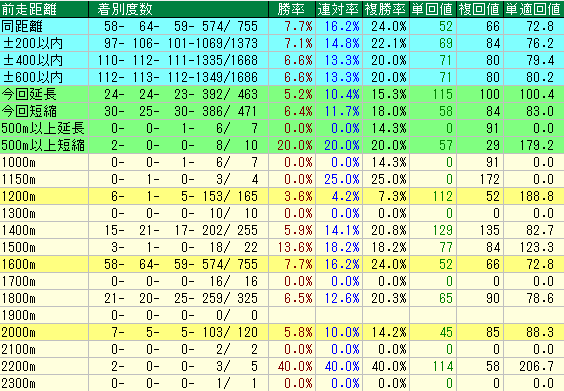Click the 勝率 column header
Screen dimensions: 564x391
click(x=291, y=9)
